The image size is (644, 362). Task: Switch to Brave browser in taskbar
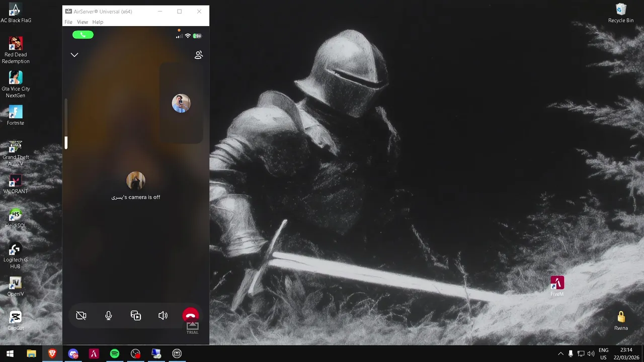(52, 354)
